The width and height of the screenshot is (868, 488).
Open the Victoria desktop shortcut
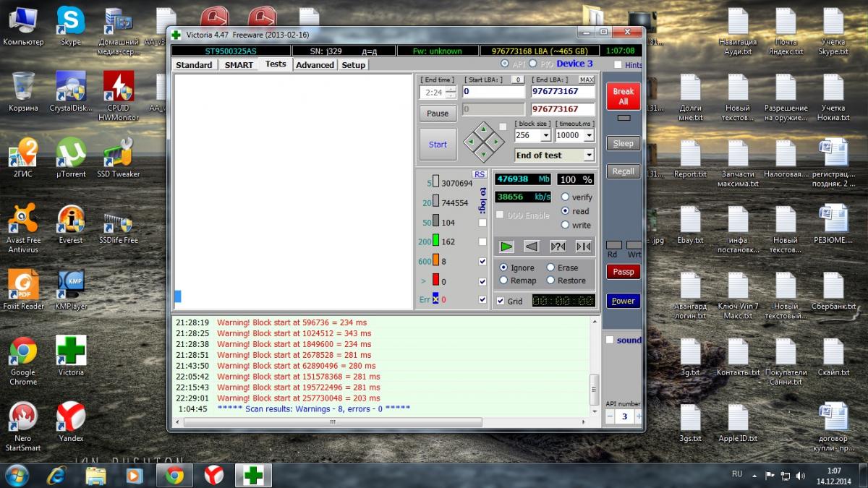(71, 356)
